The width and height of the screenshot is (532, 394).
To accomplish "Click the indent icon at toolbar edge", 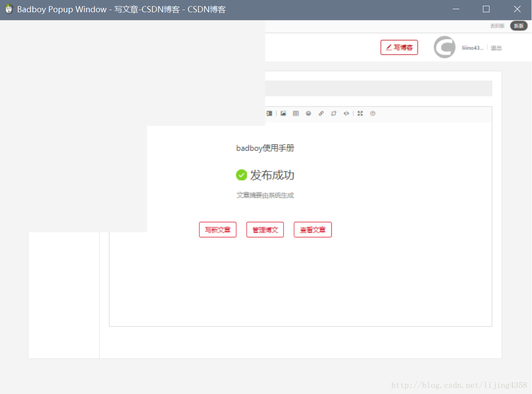I will 269,113.
